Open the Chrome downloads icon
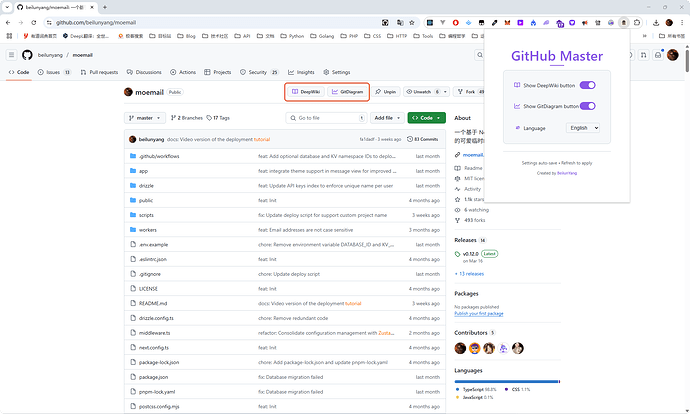Screen dimensions: 690x414 point(656,22)
